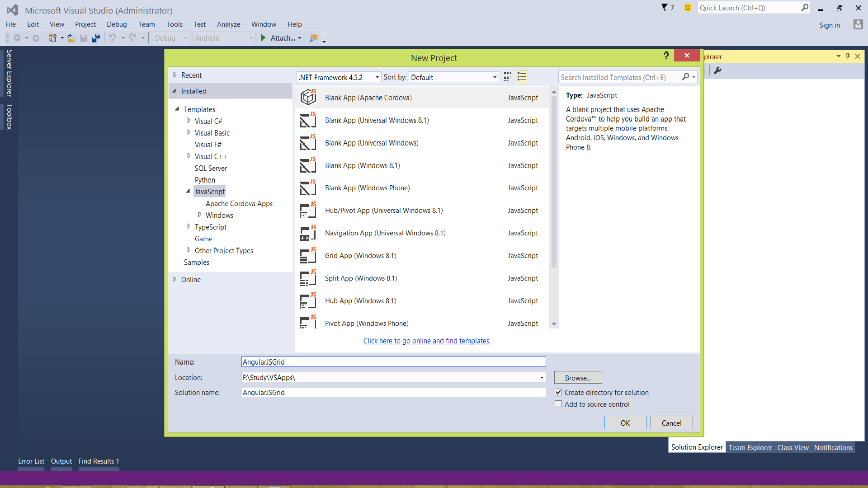Expand the Recent section
The width and height of the screenshot is (868, 488).
[x=175, y=75]
